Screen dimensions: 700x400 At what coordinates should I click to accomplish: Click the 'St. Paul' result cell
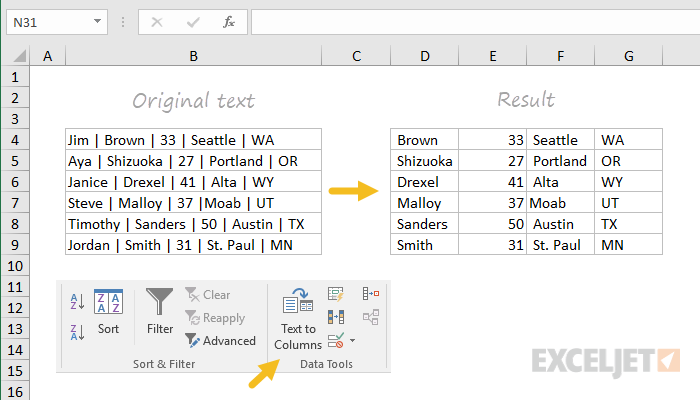click(561, 245)
